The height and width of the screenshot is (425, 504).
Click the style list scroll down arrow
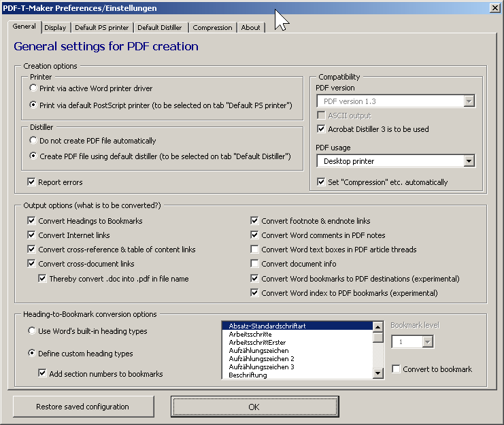point(378,373)
